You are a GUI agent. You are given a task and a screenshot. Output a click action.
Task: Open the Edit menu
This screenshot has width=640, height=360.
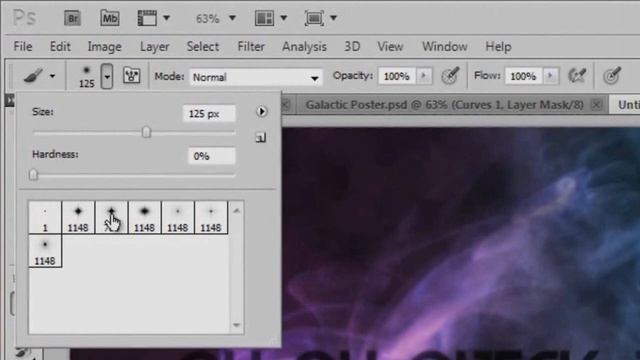point(60,47)
